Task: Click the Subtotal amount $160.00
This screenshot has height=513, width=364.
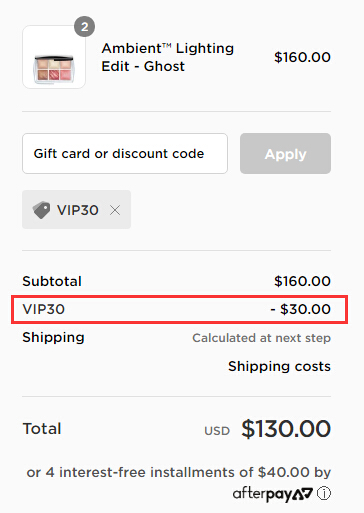Action: pyautogui.click(x=302, y=281)
